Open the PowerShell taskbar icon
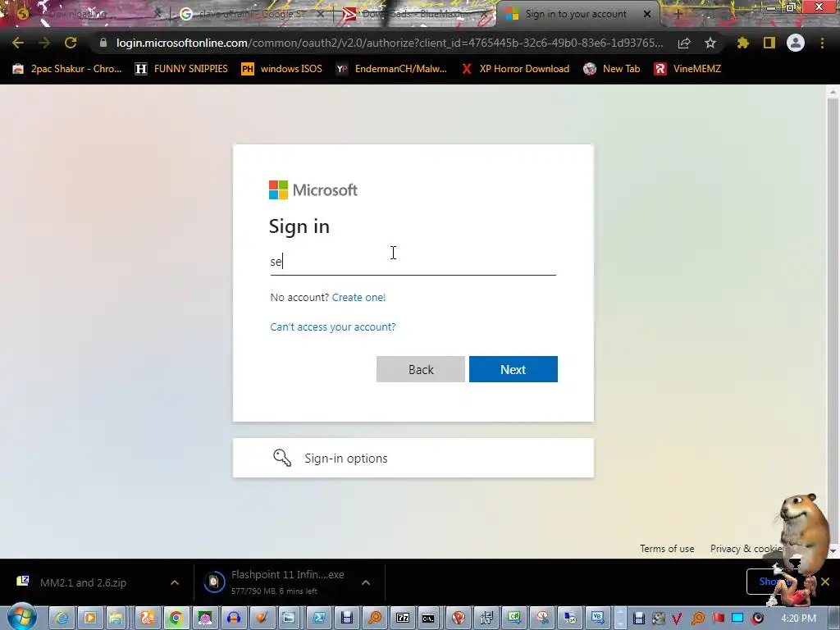840x630 pixels. 319,619
